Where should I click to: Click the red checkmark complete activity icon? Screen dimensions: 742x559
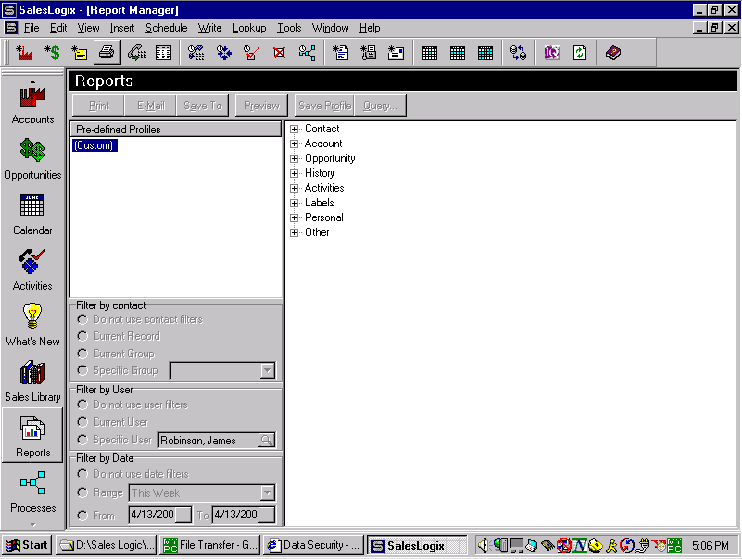[251, 53]
